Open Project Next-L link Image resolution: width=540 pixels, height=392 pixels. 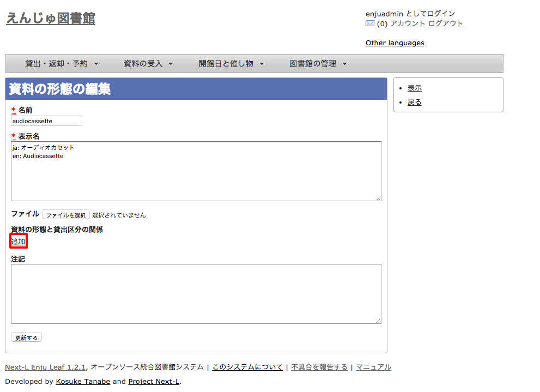pos(154,382)
